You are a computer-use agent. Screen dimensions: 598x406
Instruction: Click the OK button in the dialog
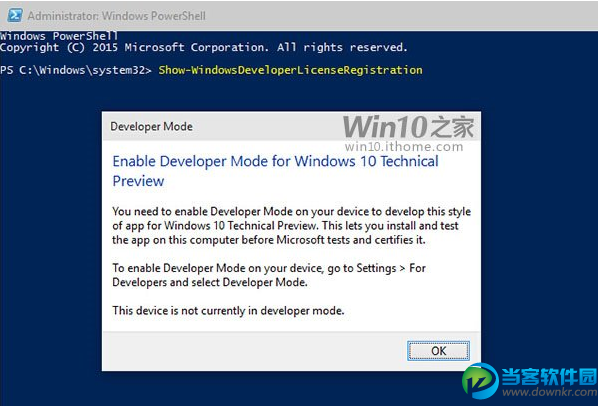[x=438, y=351]
